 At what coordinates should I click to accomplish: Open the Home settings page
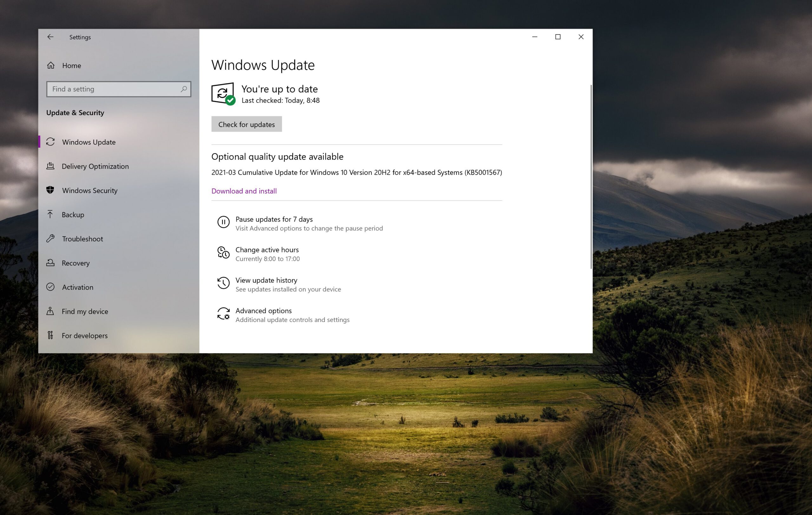coord(71,65)
